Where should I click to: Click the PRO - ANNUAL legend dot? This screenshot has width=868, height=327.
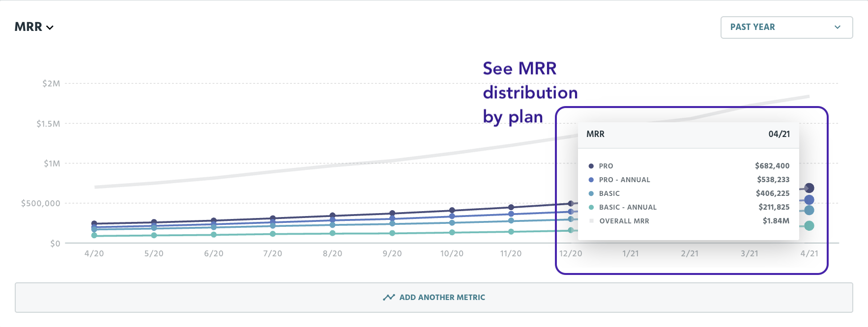(x=591, y=180)
